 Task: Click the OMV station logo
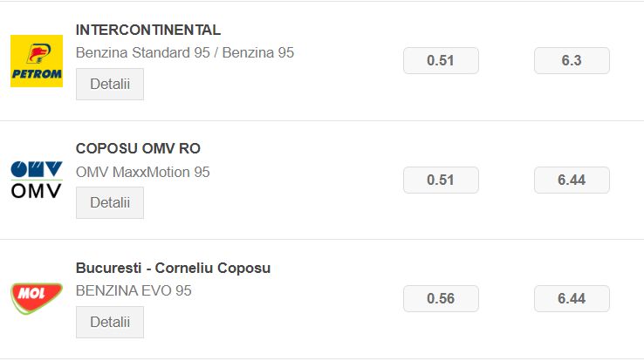(x=37, y=180)
